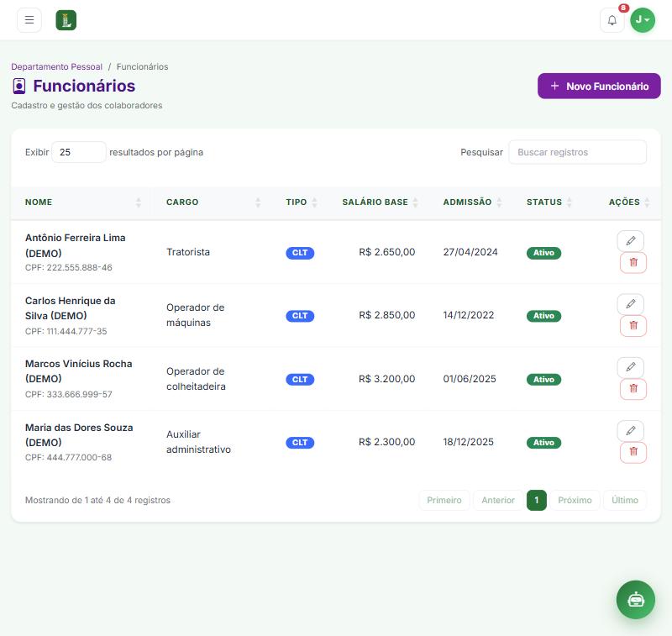Click the Próximo pagination button
Viewport: 672px width, 636px height.
tap(575, 500)
